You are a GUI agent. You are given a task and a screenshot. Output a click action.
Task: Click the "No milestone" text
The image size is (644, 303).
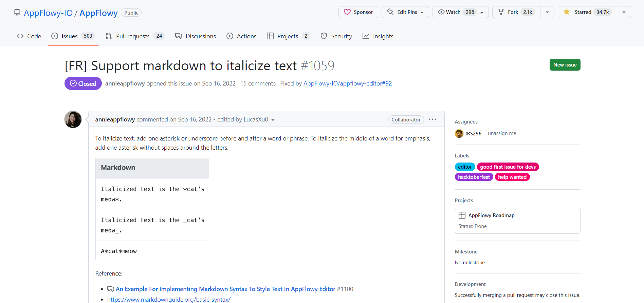[470, 263]
